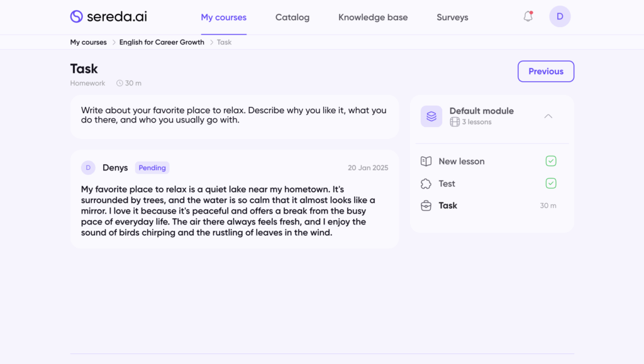644x364 pixels.
Task: Open the Catalog tab
Action: tap(292, 18)
